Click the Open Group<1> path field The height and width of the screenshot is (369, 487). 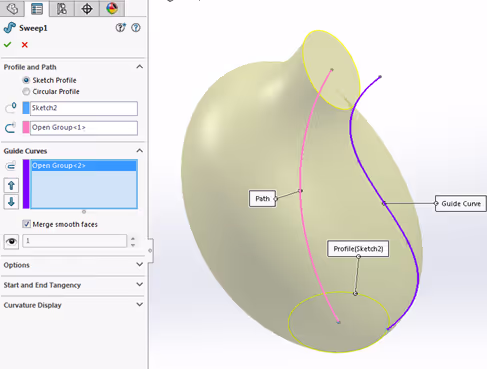click(x=84, y=128)
